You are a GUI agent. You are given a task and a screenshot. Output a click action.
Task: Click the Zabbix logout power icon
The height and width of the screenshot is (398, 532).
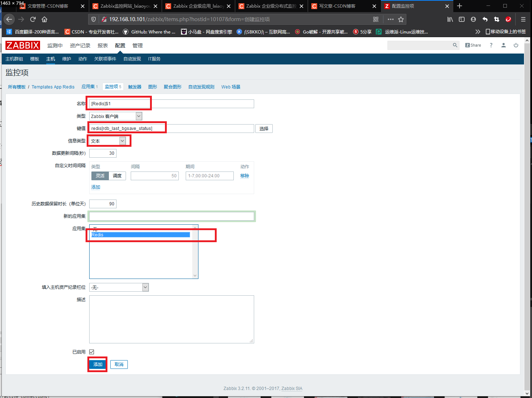click(516, 45)
